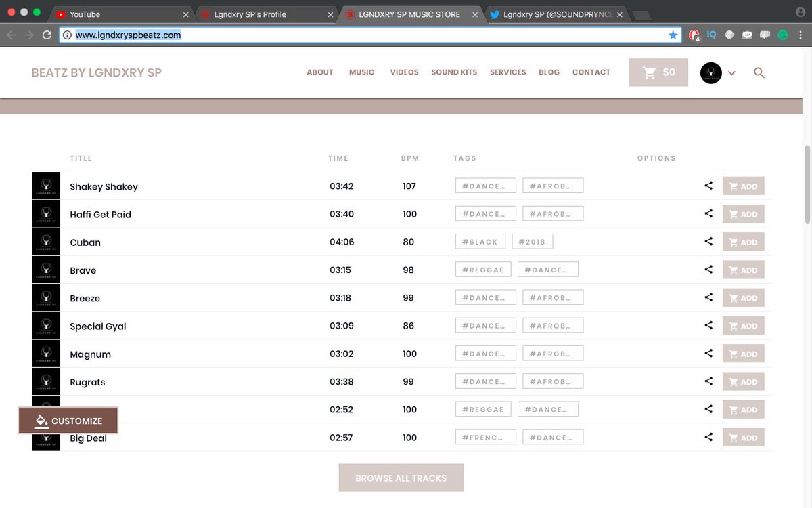Image resolution: width=812 pixels, height=508 pixels.
Task: Share the Breeze track
Action: point(708,297)
